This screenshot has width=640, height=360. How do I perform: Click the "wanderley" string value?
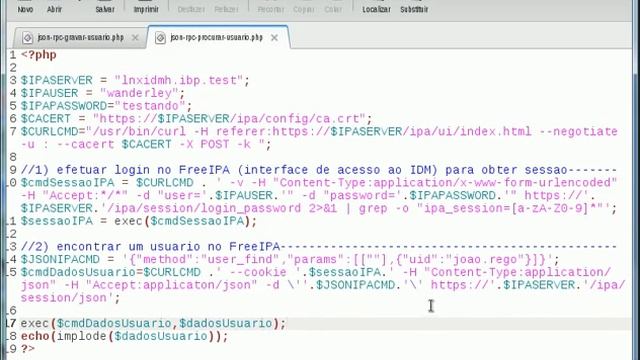tap(139, 93)
